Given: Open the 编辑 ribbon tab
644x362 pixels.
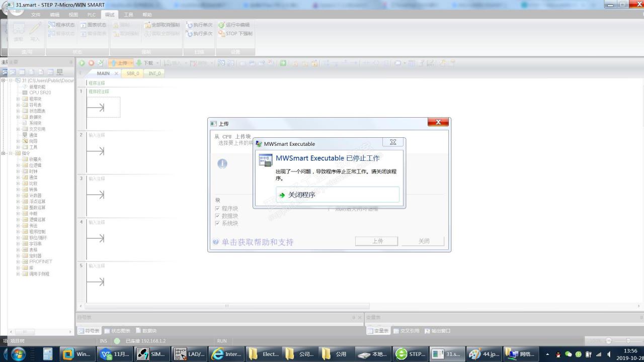Looking at the screenshot, I should coord(54,15).
